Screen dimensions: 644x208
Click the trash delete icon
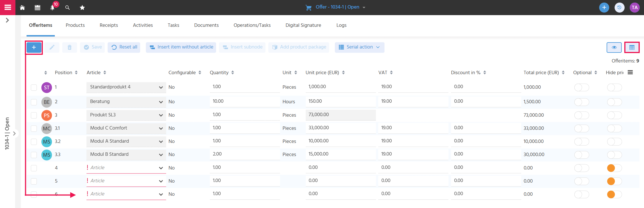tap(69, 47)
